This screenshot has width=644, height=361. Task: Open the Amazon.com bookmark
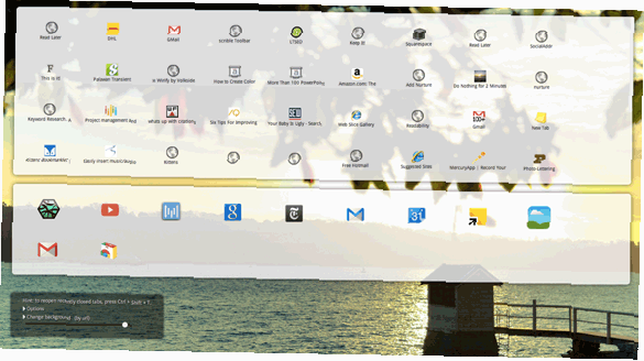click(357, 77)
